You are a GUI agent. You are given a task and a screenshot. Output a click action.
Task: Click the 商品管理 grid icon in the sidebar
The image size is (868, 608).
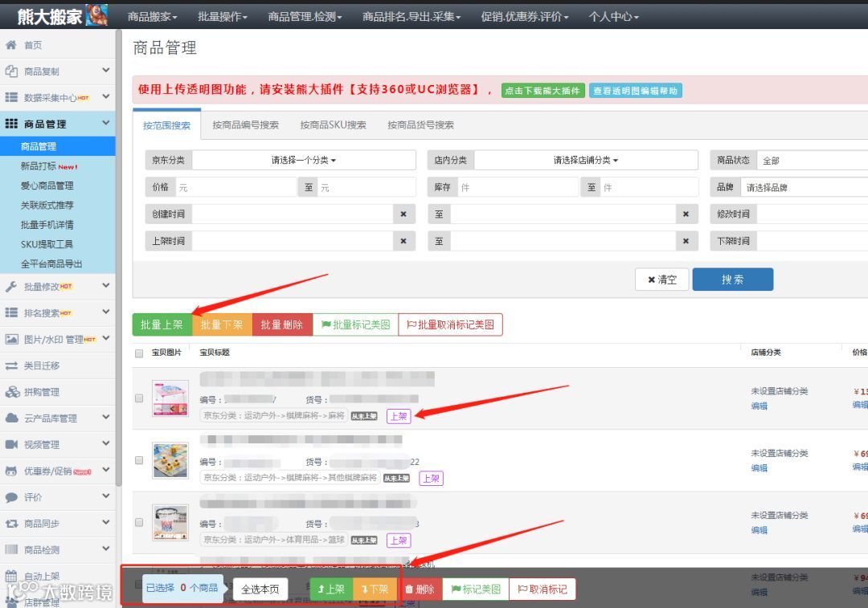click(11, 124)
